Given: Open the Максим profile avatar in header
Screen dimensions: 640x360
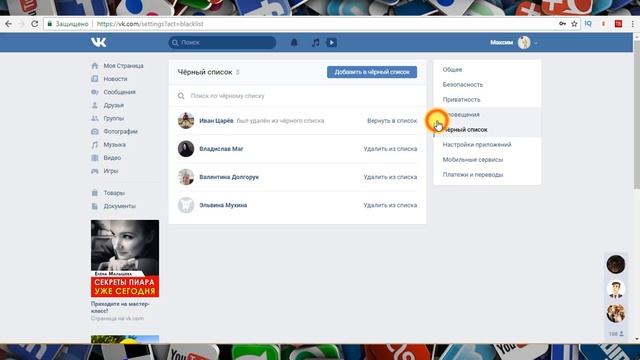Looking at the screenshot, I should click(524, 42).
